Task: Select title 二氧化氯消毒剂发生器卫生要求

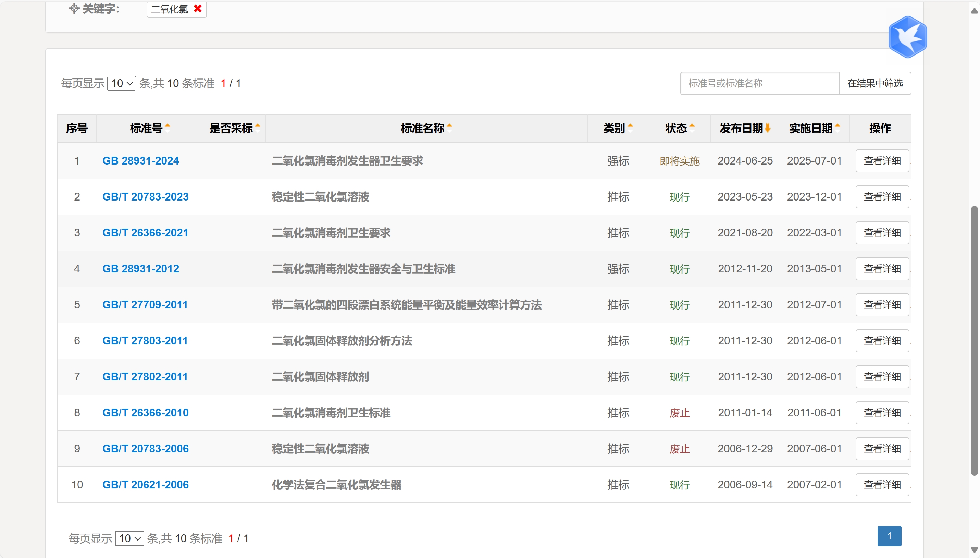Action: (347, 160)
